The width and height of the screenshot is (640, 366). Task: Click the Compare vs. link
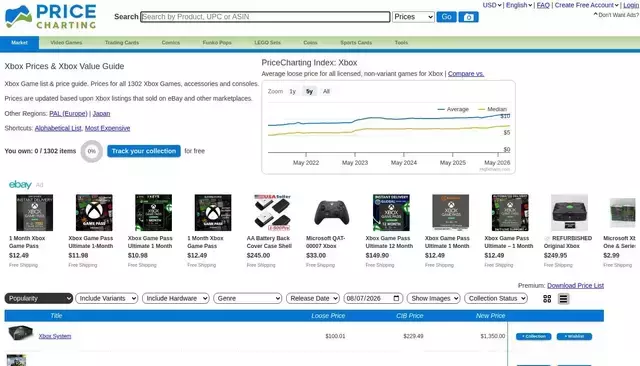466,74
